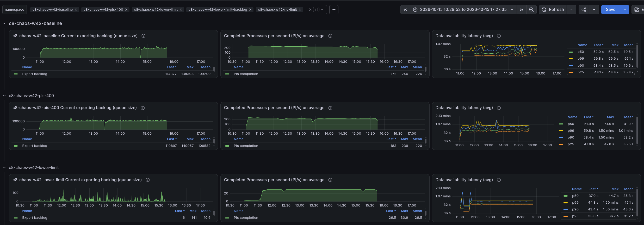Show info for pis-400 Data availability latency panel
644x225 pixels.
click(x=499, y=108)
